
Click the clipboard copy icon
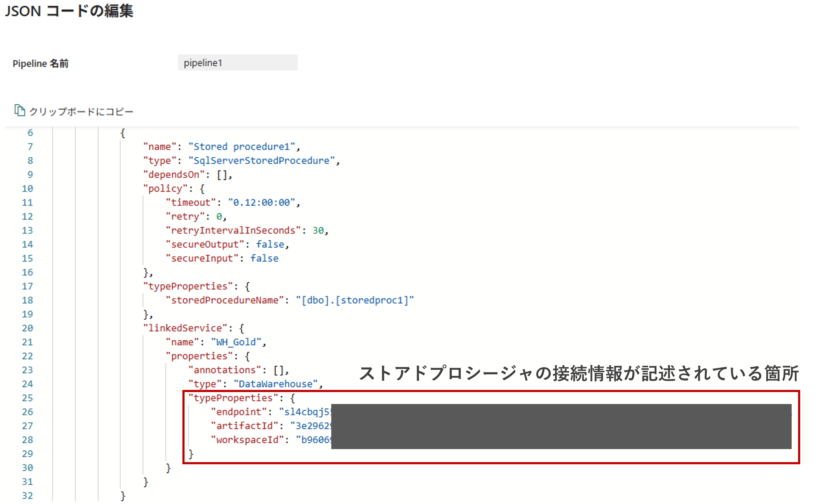20,110
